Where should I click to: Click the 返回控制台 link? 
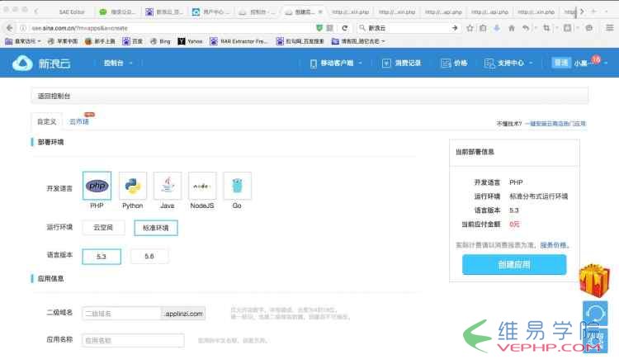[x=54, y=96]
